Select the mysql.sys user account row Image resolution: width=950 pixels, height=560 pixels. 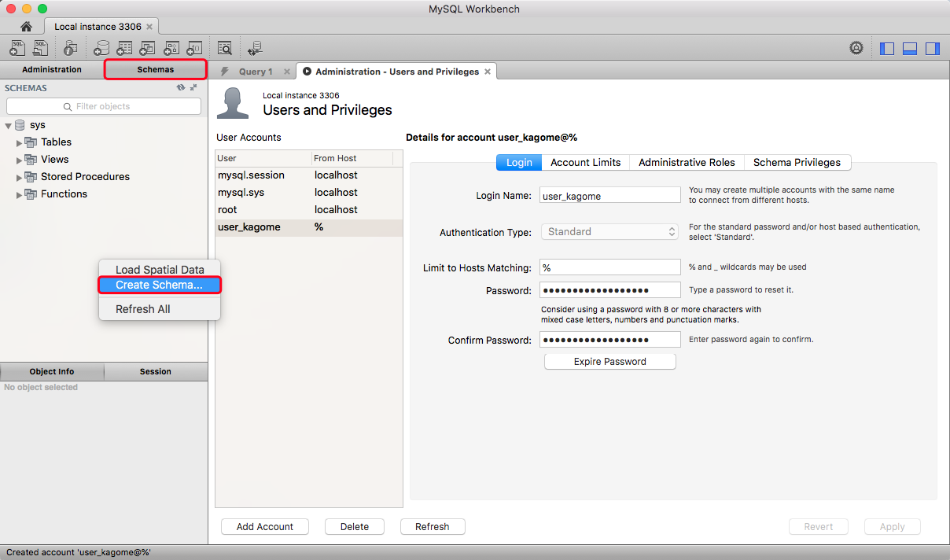point(309,193)
